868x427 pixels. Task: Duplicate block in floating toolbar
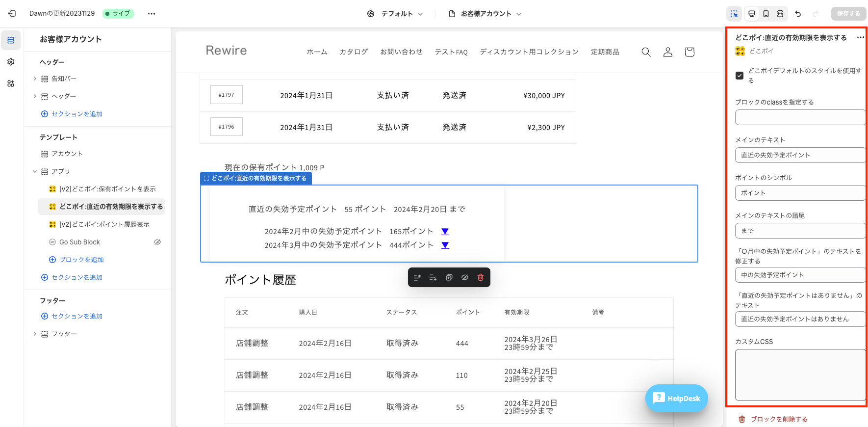449,277
